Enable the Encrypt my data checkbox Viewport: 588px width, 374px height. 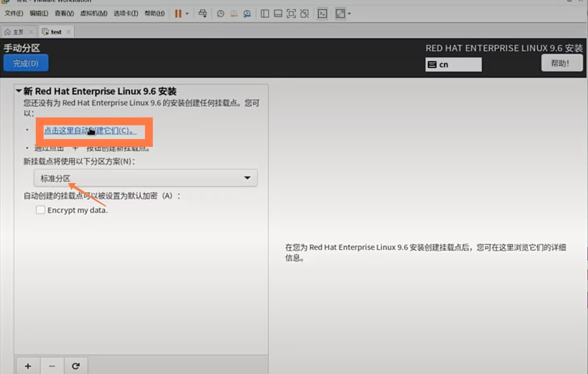tap(40, 210)
